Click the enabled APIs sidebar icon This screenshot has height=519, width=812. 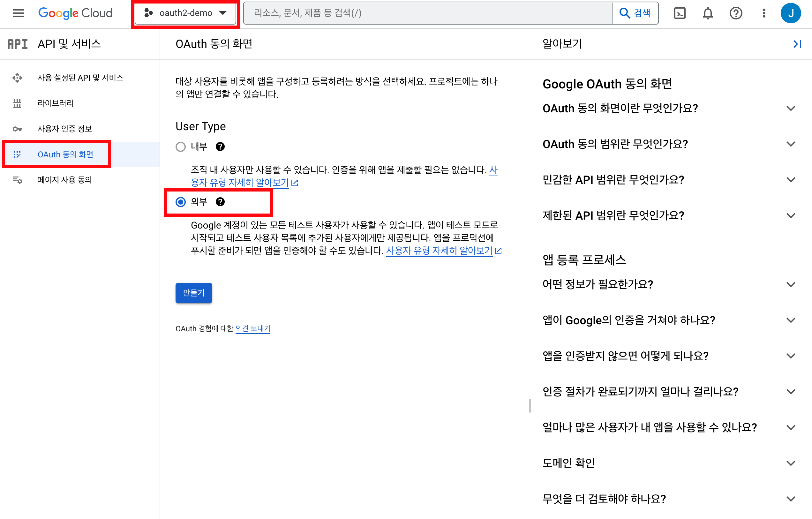(17, 78)
